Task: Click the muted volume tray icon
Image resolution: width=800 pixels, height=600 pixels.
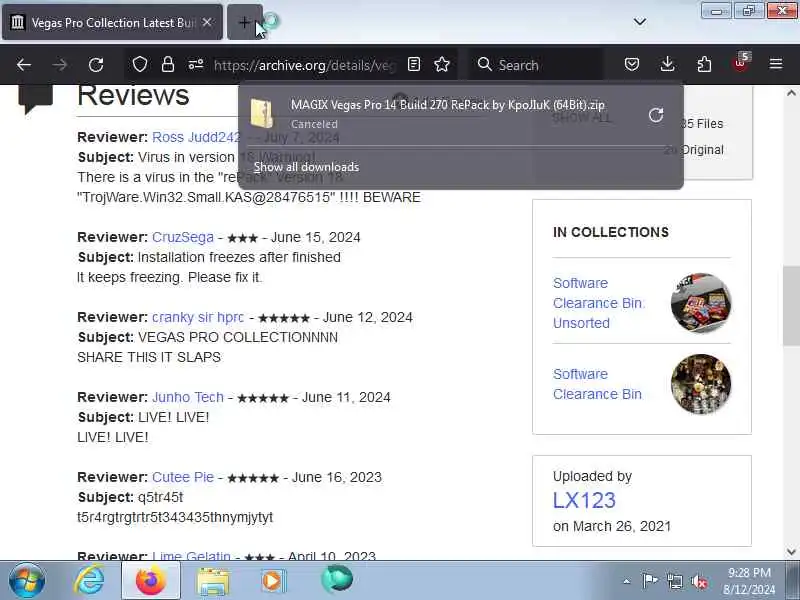Action: click(x=699, y=581)
